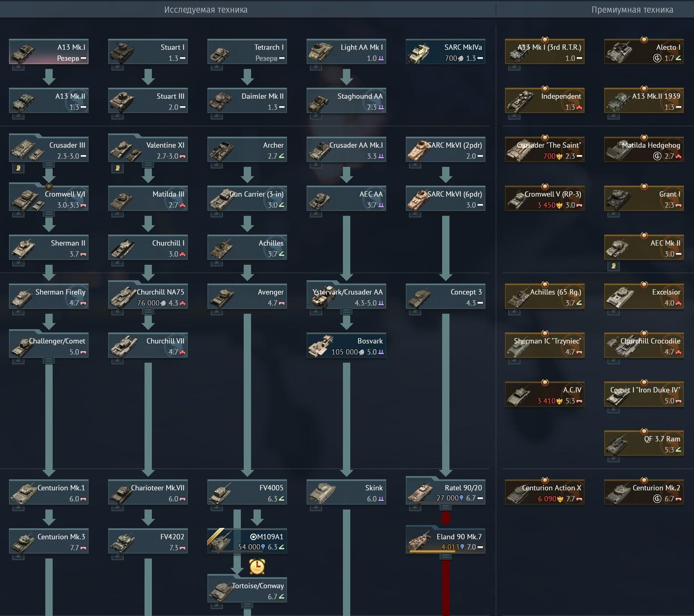
Task: Pick the Centurion Mk.1 vehicle card
Action: pyautogui.click(x=49, y=492)
